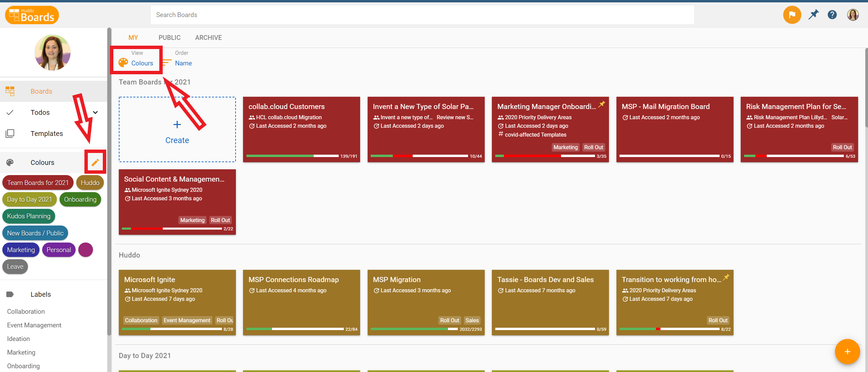The image size is (868, 372).
Task: Filter by Event Management label in sidebar
Action: (34, 325)
